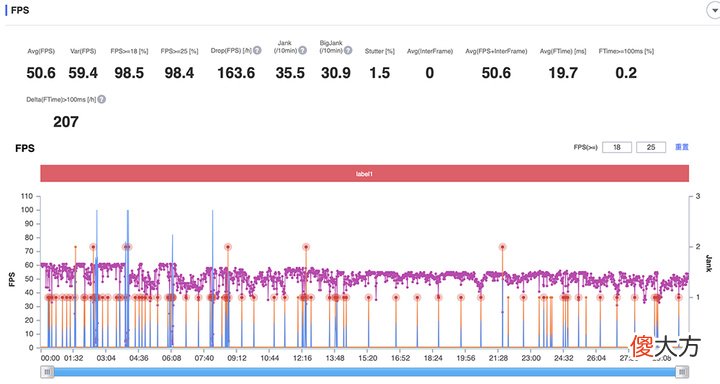720x384 pixels.
Task: Click the Avg(InterFrame) value 0
Action: (429, 73)
